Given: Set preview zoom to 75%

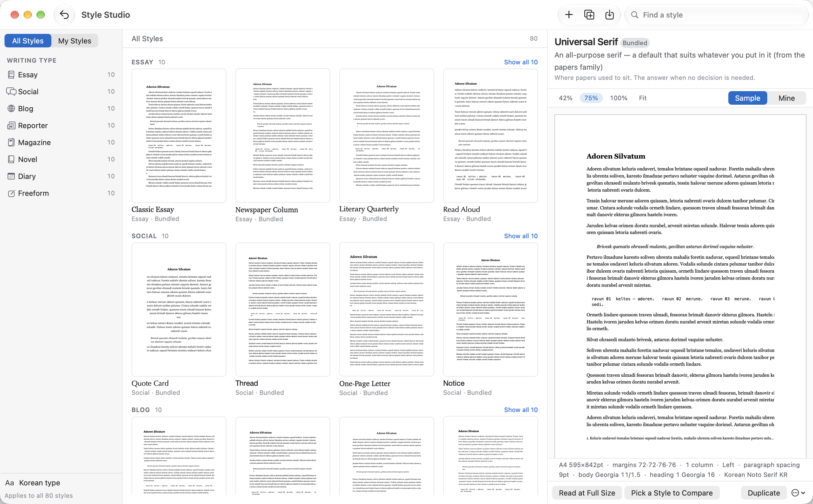Looking at the screenshot, I should point(591,98).
